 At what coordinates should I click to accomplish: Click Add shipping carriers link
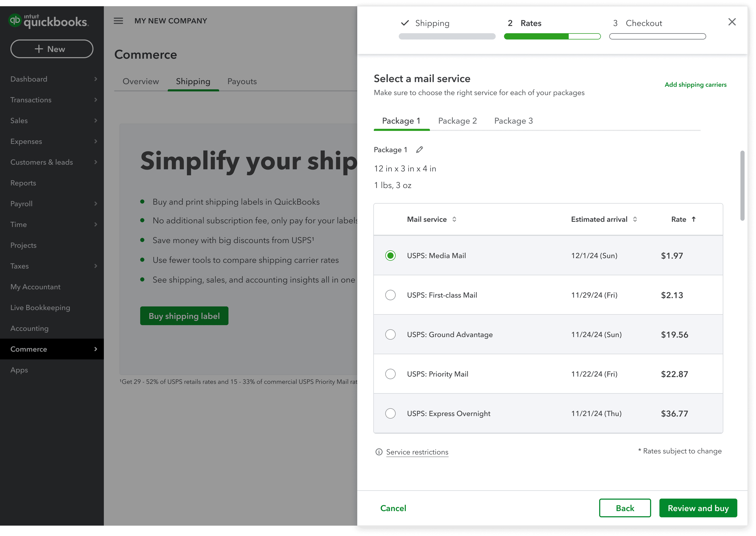696,84
